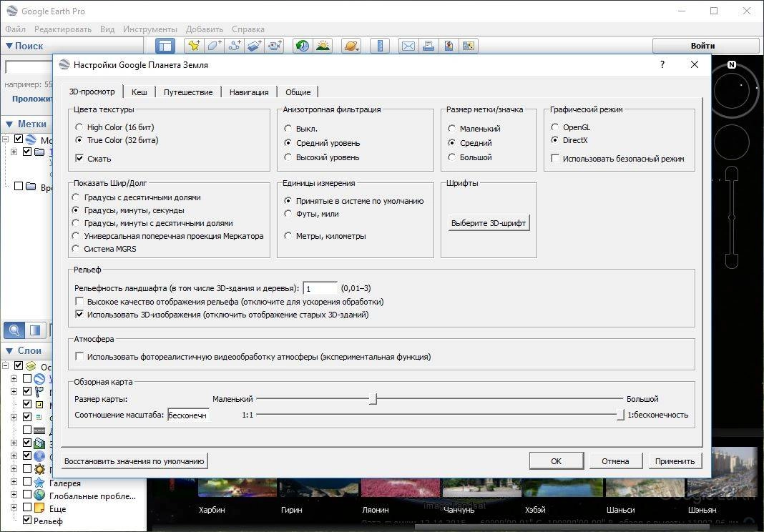Click the Record a Tour camera icon
Screen dimensions: 764x532
pyautogui.click(x=275, y=46)
